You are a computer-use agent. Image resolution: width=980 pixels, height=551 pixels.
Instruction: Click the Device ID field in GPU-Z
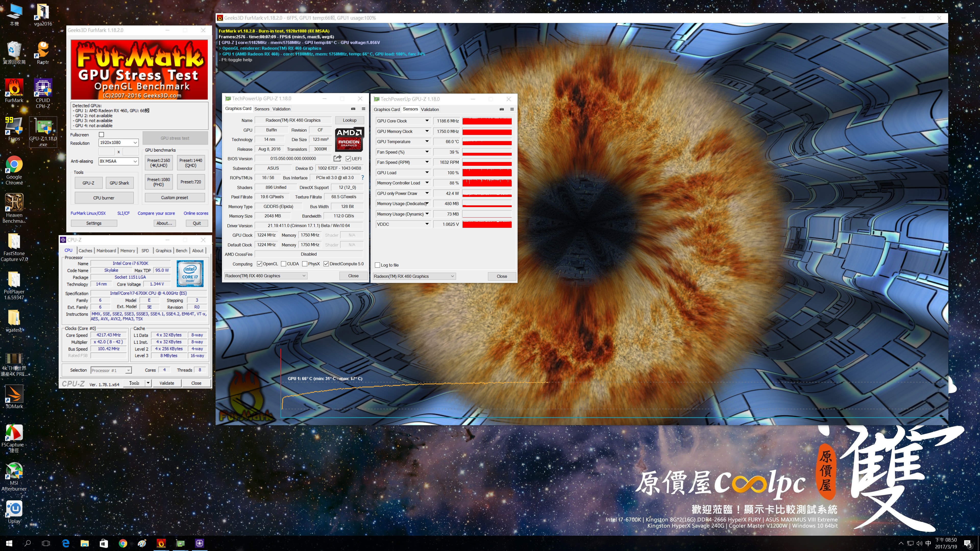339,168
